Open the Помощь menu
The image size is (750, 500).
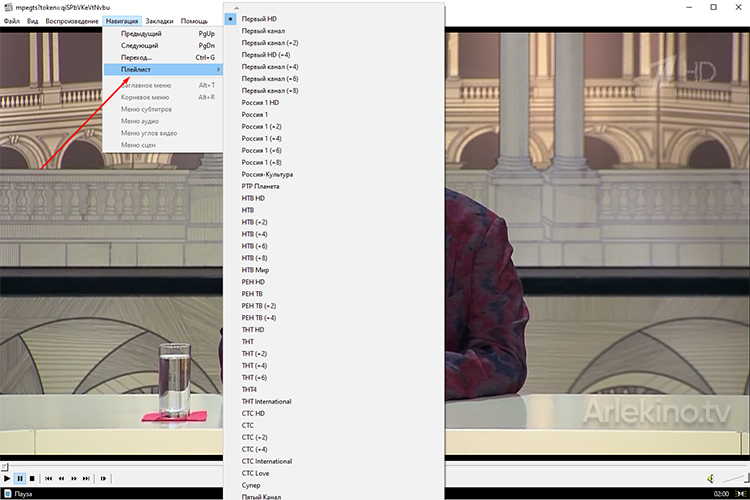click(194, 21)
